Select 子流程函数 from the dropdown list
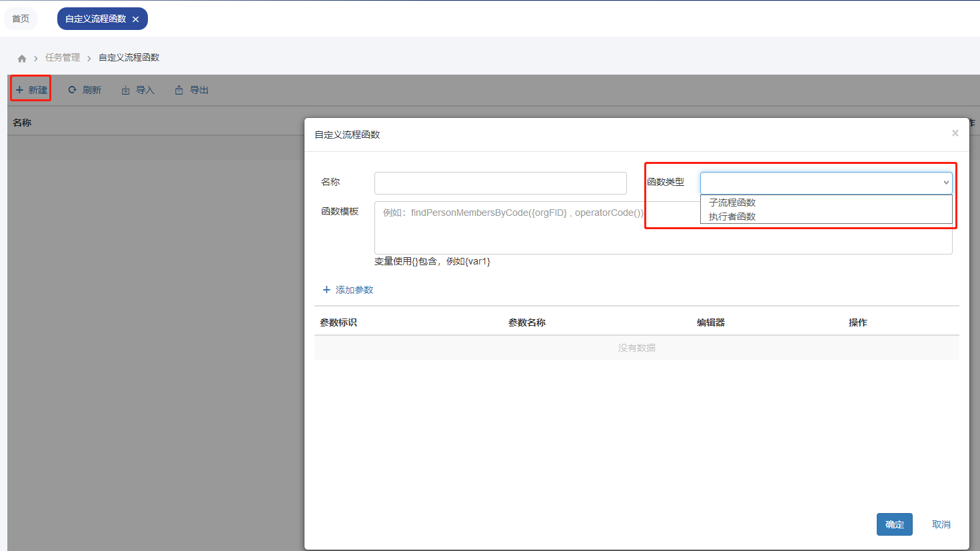Image resolution: width=980 pixels, height=551 pixels. 732,203
